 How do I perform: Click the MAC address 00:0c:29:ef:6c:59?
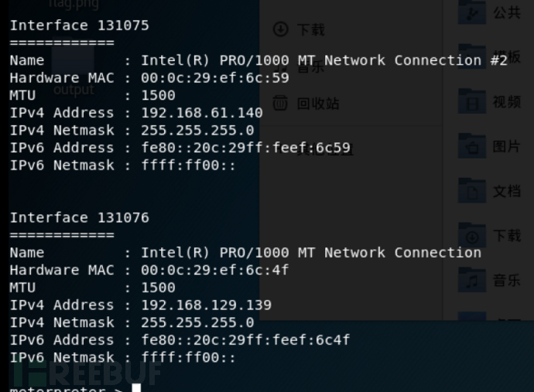coord(215,78)
